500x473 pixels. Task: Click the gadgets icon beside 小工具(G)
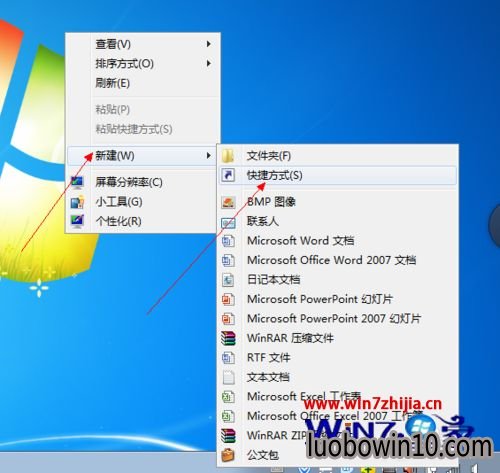[x=77, y=202]
